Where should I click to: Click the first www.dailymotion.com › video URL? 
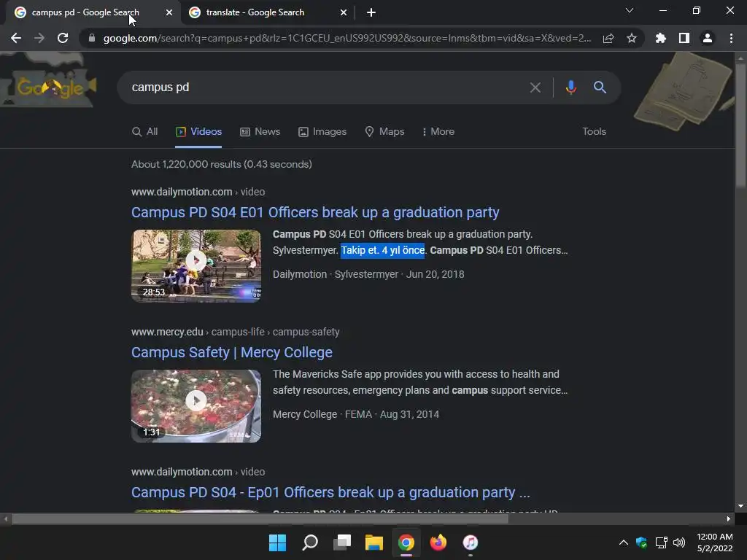pyautogui.click(x=198, y=192)
